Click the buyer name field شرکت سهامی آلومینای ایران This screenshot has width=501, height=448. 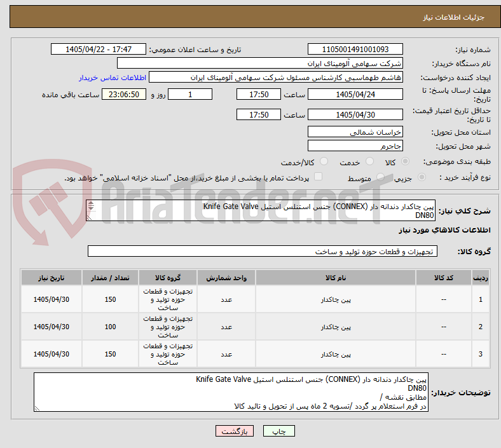point(260,63)
